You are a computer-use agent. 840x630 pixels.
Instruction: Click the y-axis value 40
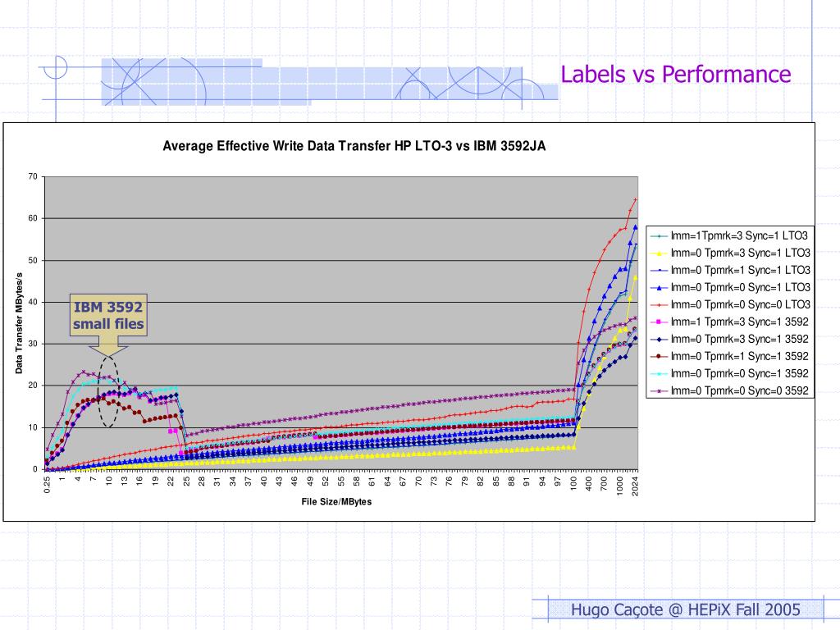(33, 302)
